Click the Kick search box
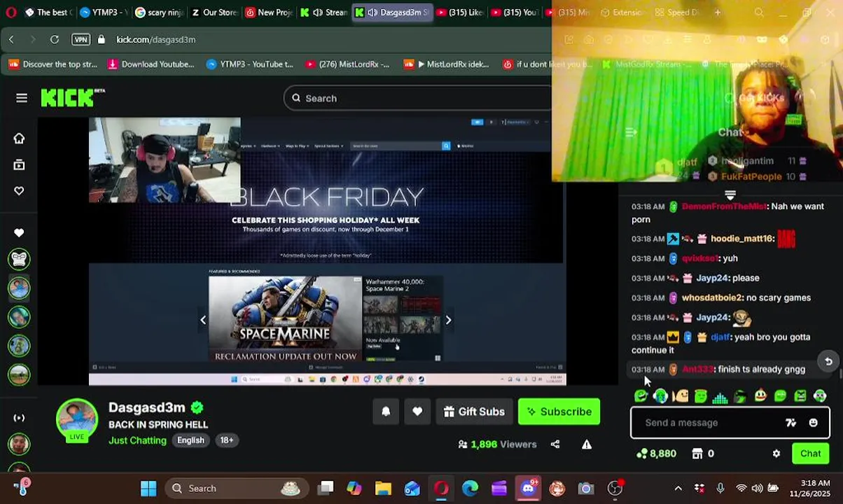This screenshot has width=843, height=504. [x=418, y=98]
